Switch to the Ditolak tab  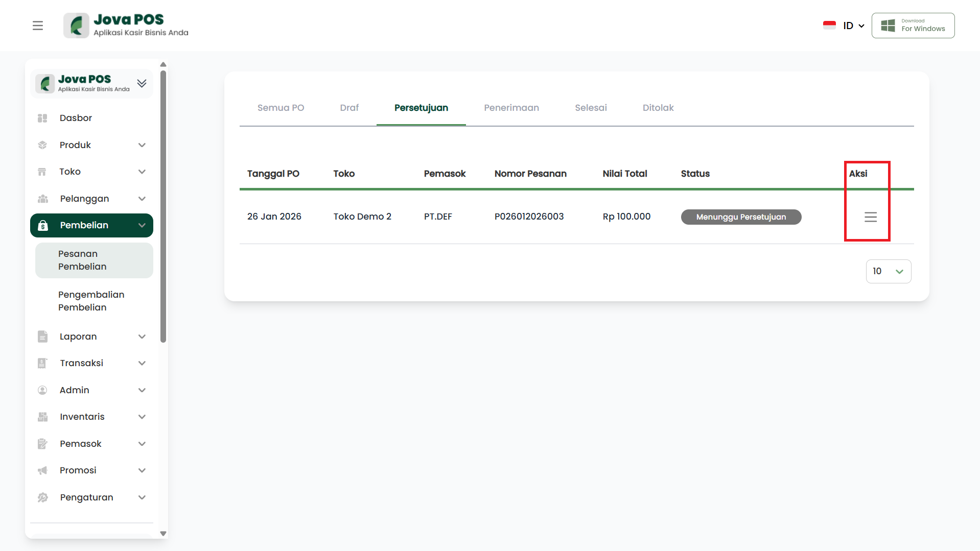click(658, 108)
